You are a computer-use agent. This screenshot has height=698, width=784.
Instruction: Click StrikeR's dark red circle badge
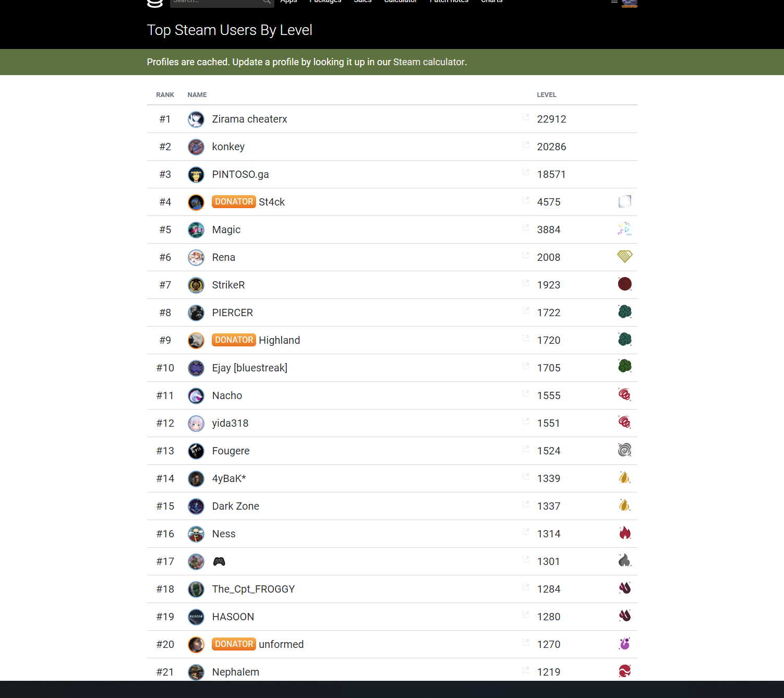[625, 284]
